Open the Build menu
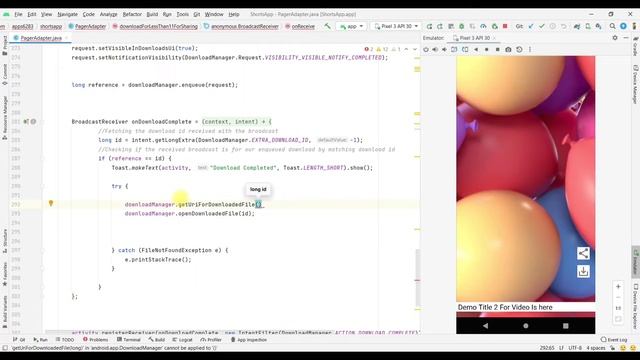 point(152,14)
